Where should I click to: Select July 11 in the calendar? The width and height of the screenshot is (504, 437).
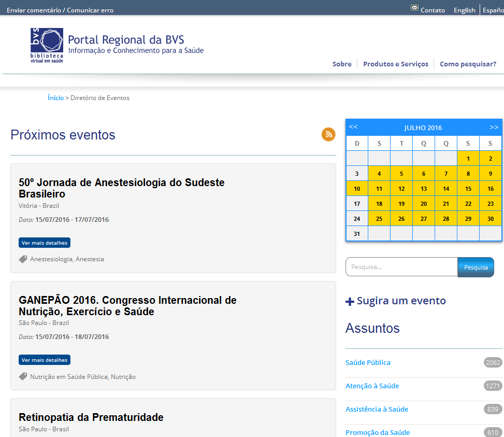pyautogui.click(x=379, y=189)
